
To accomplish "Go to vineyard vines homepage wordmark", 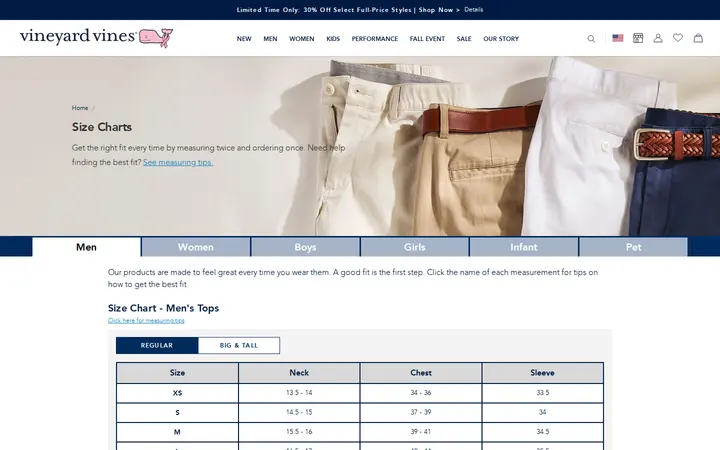I will pyautogui.click(x=78, y=36).
